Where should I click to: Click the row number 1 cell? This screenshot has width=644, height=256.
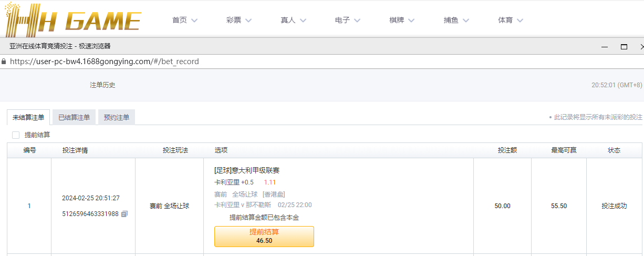[x=29, y=206]
